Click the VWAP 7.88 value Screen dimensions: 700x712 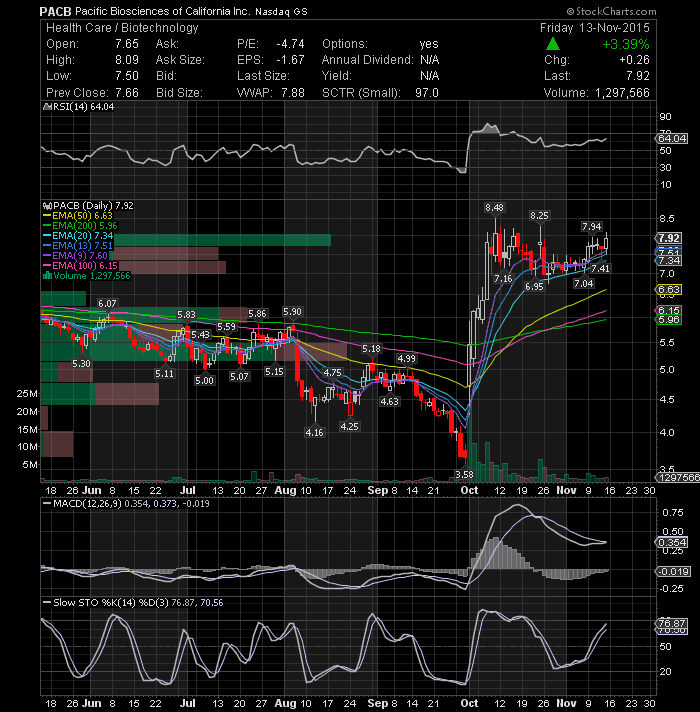[292, 93]
